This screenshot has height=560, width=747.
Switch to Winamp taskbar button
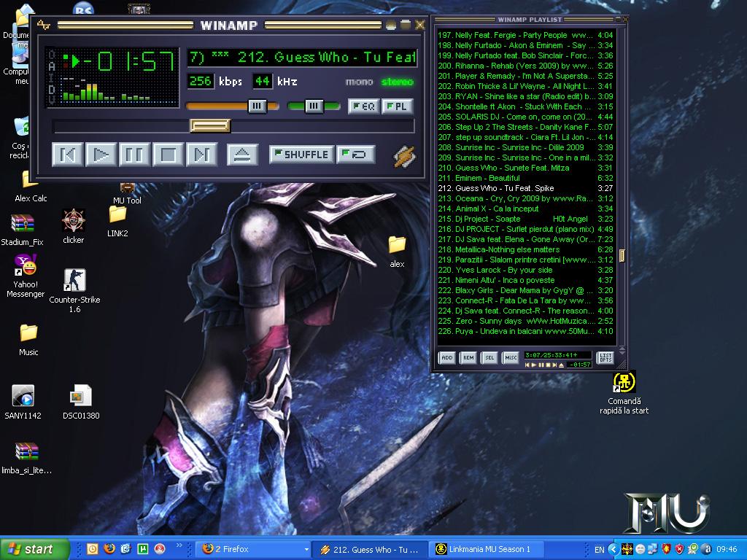click(370, 549)
